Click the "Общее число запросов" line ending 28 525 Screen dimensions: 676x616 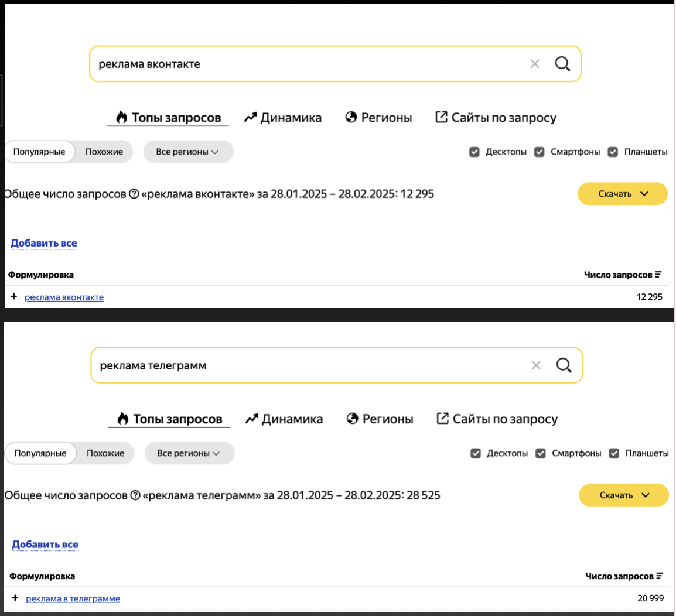point(223,495)
